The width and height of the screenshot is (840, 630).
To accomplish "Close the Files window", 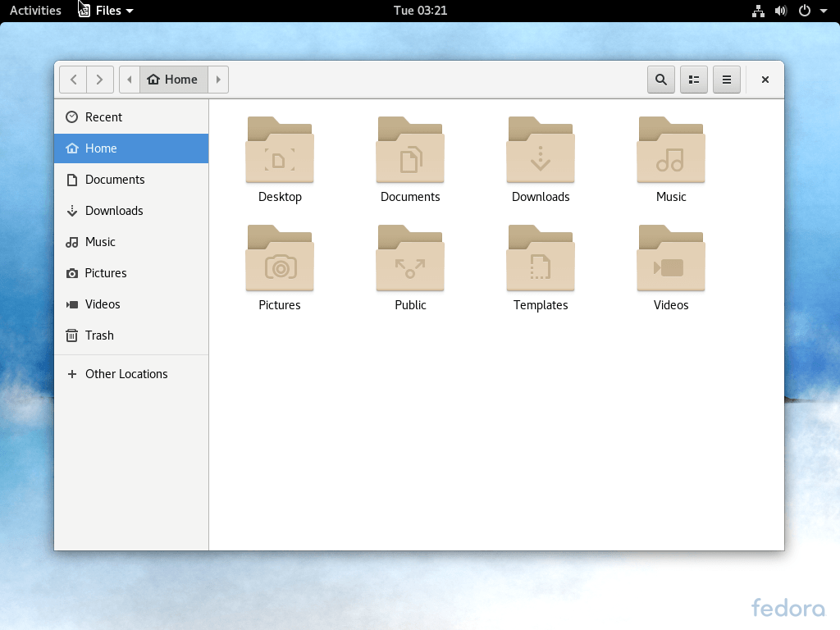I will coord(765,80).
